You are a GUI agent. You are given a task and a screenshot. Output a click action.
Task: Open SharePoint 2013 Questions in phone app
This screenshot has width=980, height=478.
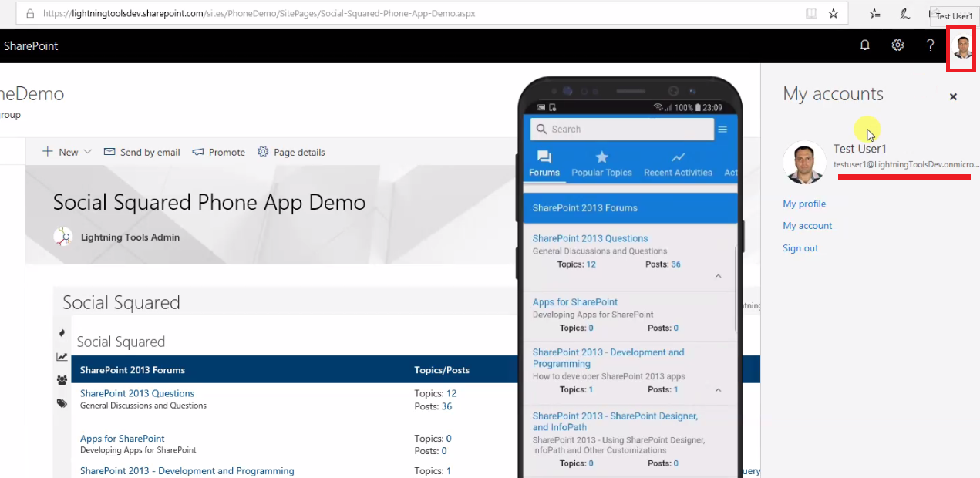point(590,238)
